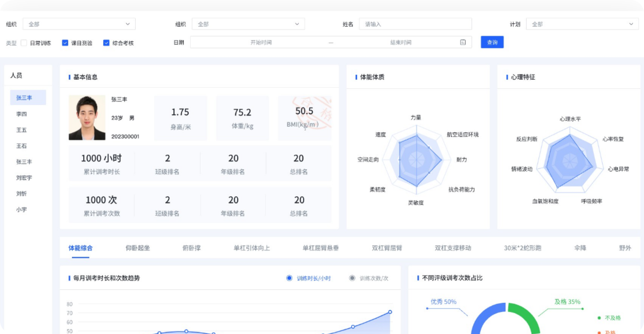Expand the second 组织 dropdown

[248, 24]
